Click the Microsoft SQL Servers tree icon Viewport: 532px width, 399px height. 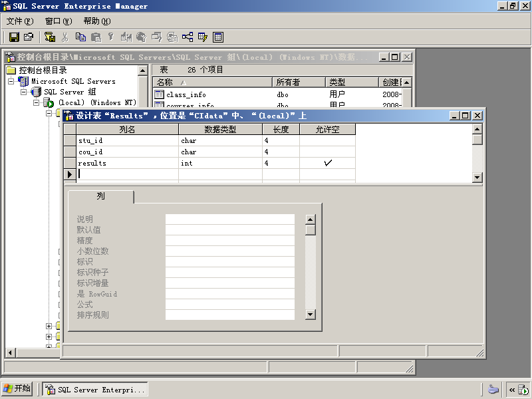[x=23, y=81]
